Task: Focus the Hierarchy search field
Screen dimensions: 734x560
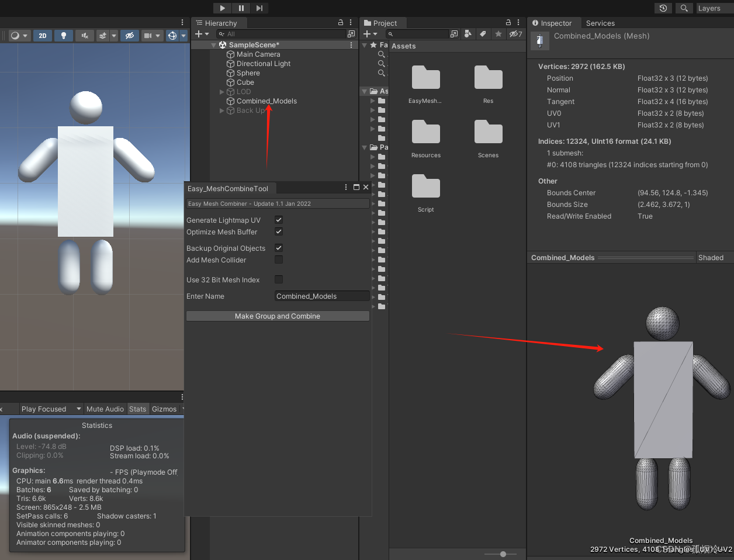Action: pos(282,34)
